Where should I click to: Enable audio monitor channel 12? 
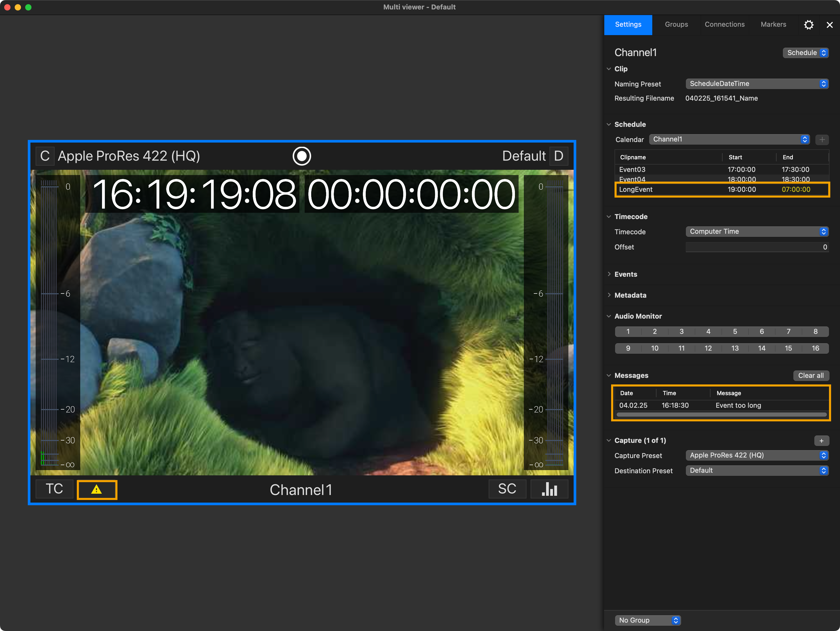pyautogui.click(x=708, y=348)
